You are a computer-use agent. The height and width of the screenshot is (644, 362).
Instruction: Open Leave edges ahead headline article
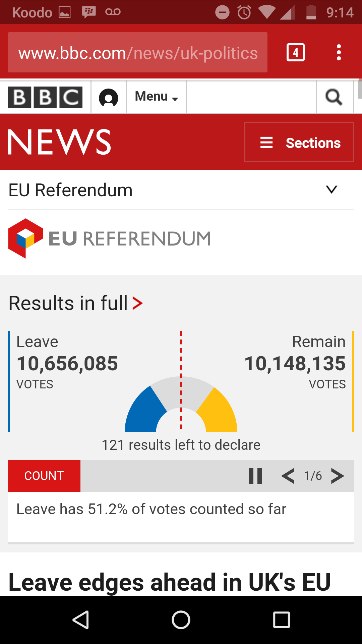[x=170, y=582]
